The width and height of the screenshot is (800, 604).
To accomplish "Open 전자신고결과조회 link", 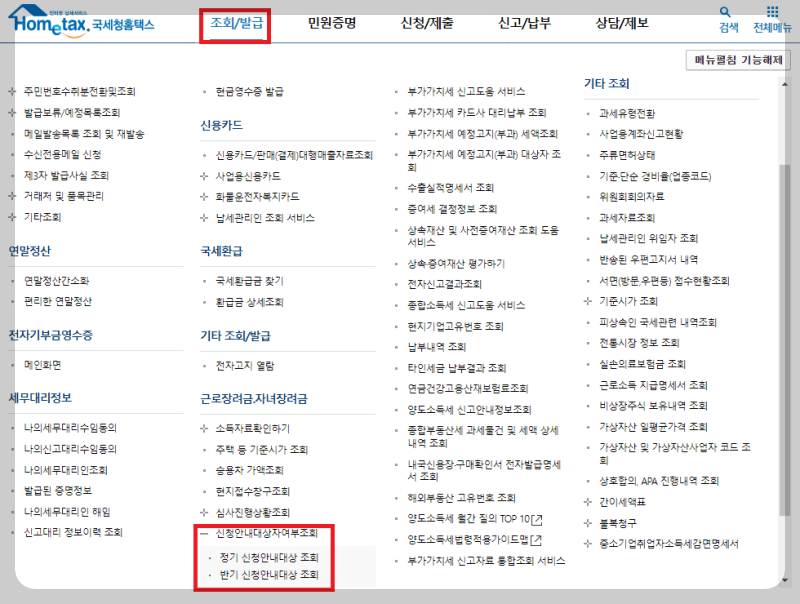I will pyautogui.click(x=444, y=284).
